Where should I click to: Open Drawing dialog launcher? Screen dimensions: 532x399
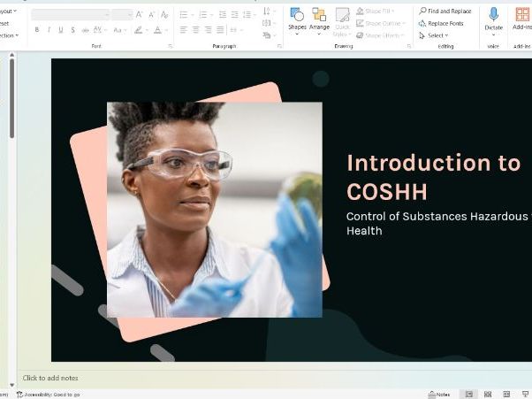409,46
